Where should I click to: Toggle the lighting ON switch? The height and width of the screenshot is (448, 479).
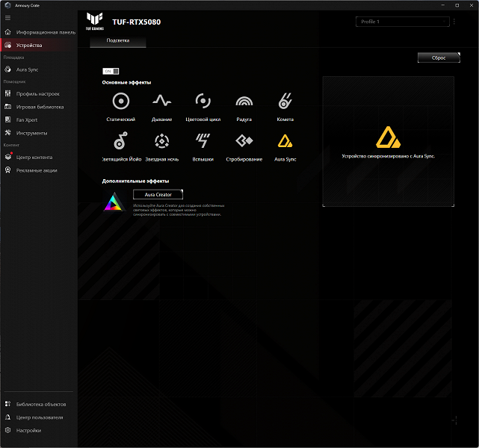(111, 71)
